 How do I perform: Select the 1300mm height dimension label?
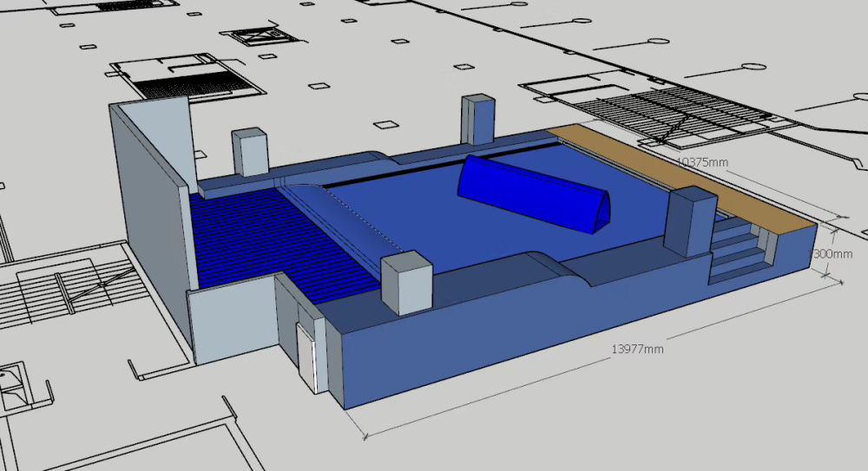pyautogui.click(x=831, y=254)
